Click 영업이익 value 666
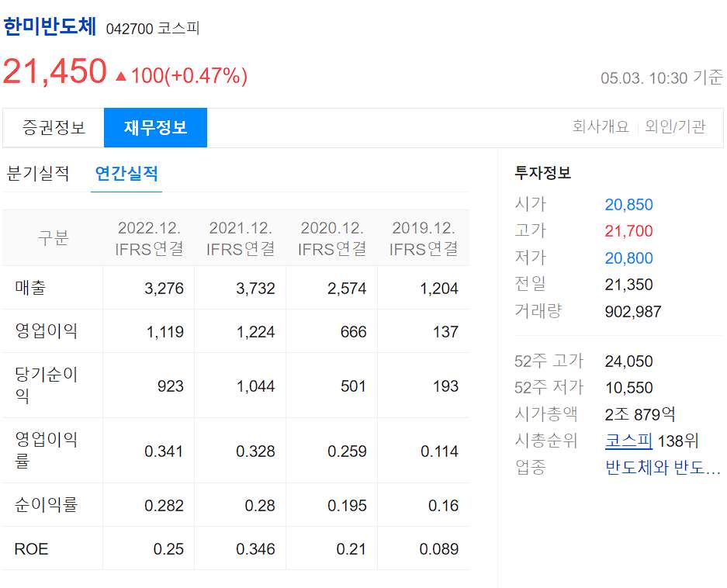Viewport: 727px width, 588px height. pos(353,332)
